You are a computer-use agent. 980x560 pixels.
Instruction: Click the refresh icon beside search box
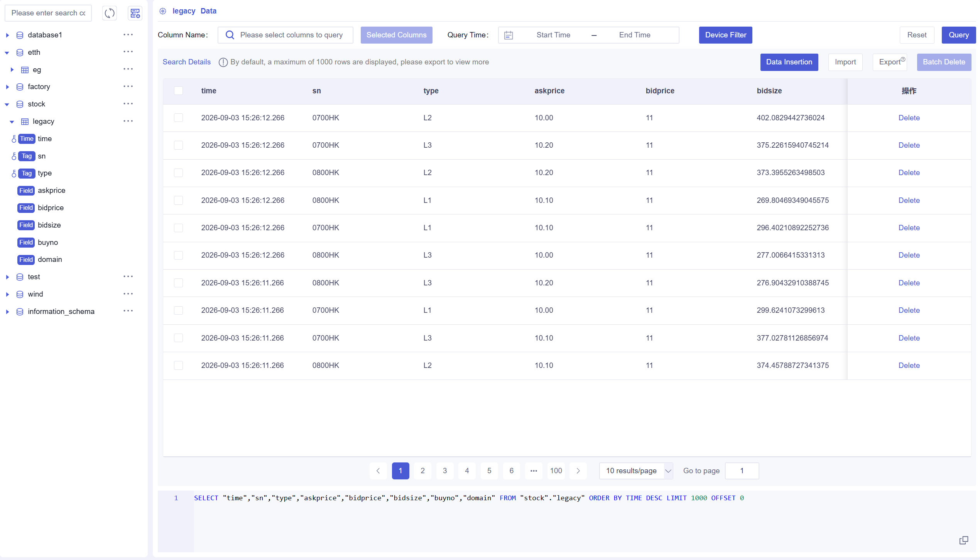pos(110,13)
